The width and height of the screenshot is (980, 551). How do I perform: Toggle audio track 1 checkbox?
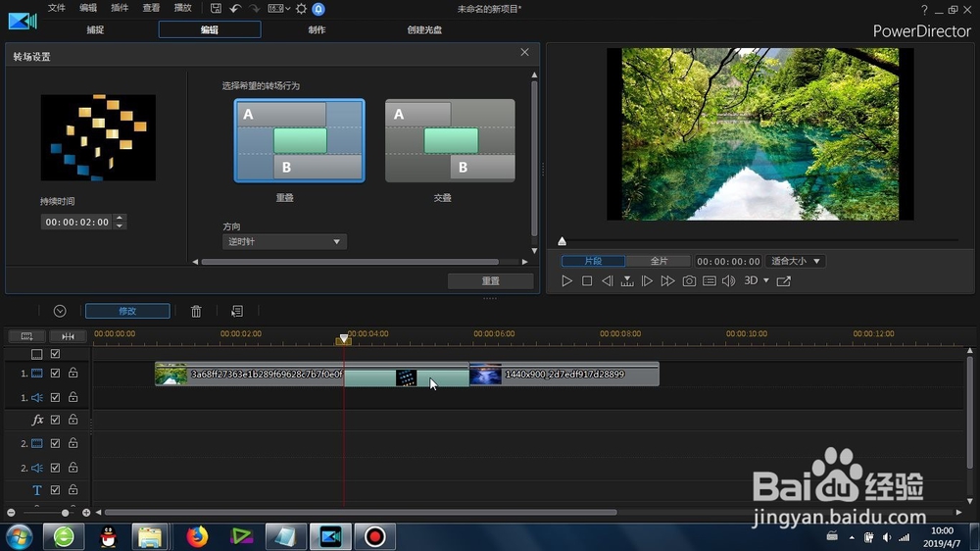[x=55, y=397]
